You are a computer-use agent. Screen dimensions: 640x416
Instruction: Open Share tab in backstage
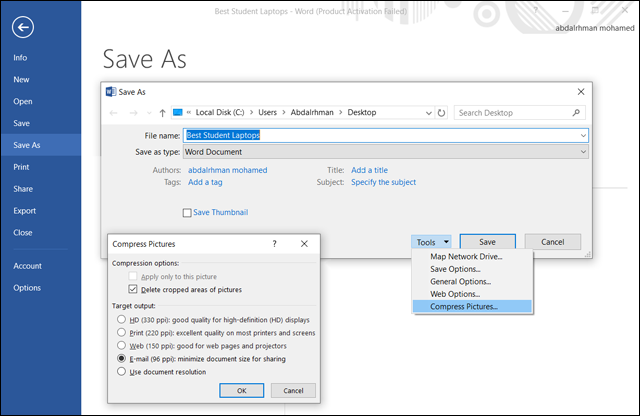41,189
